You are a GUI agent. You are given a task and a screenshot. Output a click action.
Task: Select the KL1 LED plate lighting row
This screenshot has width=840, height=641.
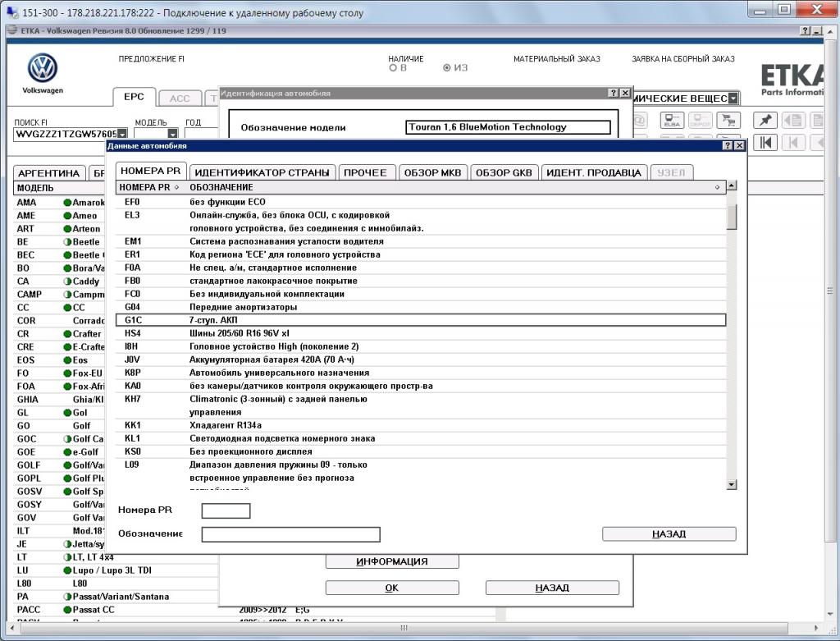421,438
